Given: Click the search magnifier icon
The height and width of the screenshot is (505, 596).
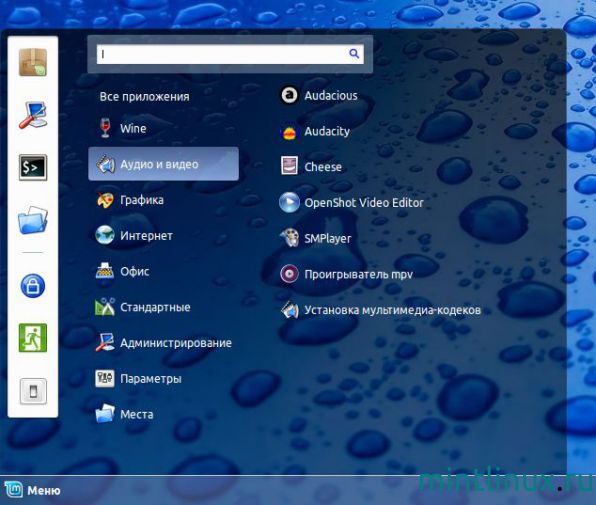Looking at the screenshot, I should (x=354, y=54).
